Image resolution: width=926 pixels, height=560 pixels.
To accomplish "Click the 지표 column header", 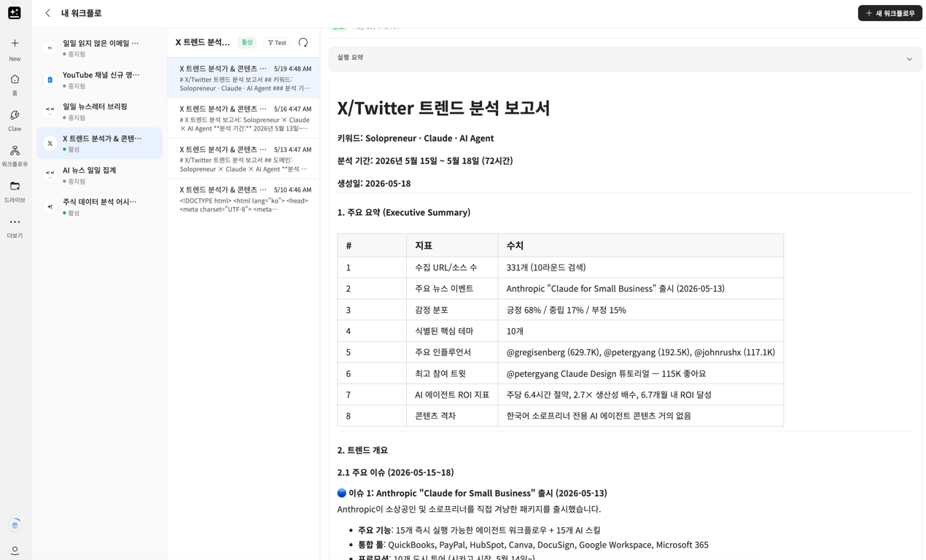I will tap(452, 246).
